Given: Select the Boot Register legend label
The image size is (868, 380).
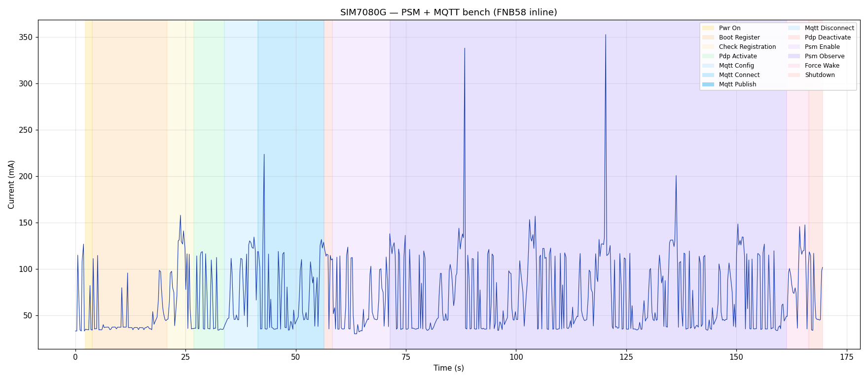Looking at the screenshot, I should (739, 38).
